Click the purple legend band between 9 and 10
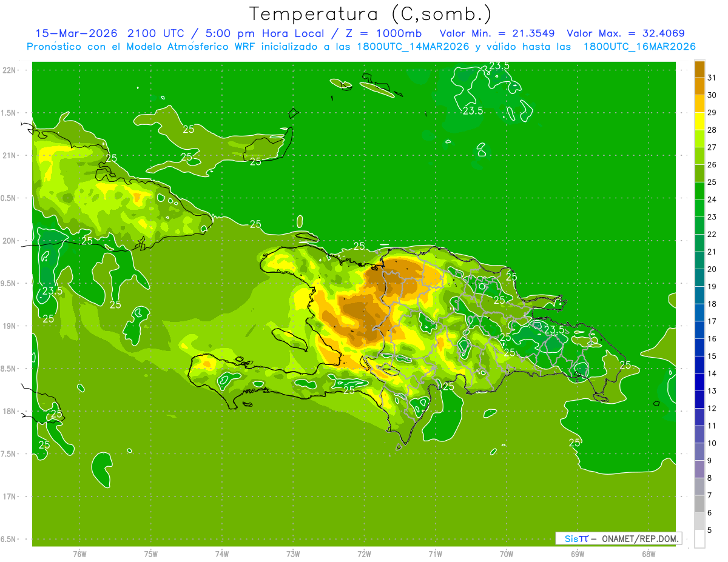 (699, 452)
